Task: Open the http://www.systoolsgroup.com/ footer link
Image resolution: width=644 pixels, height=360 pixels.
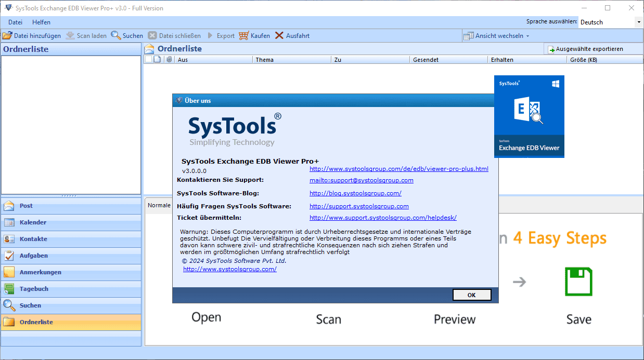Action: [x=230, y=269]
